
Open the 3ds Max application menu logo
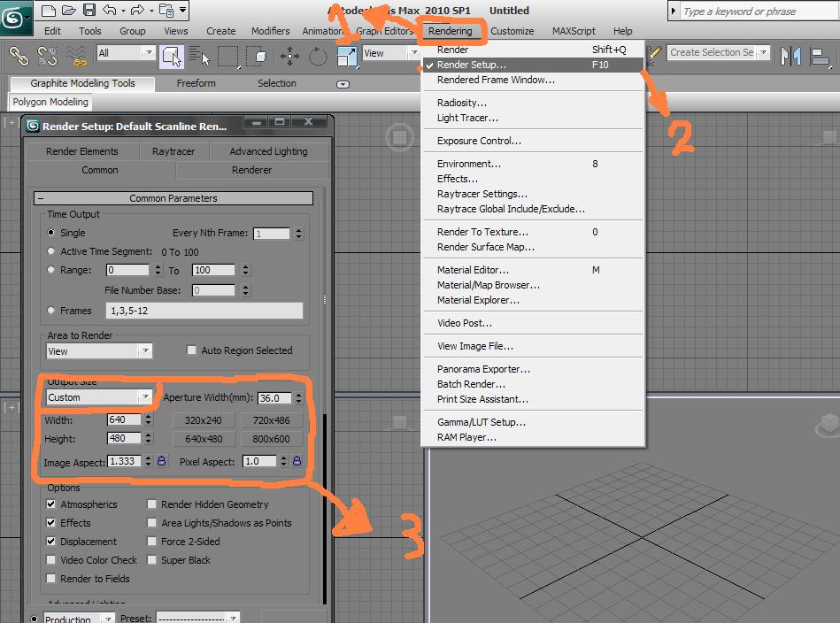click(15, 18)
